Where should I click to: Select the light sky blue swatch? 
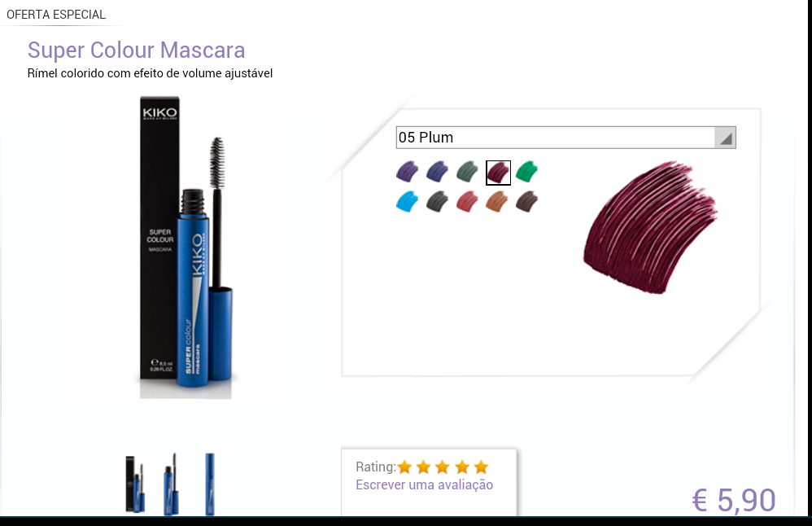click(408, 202)
